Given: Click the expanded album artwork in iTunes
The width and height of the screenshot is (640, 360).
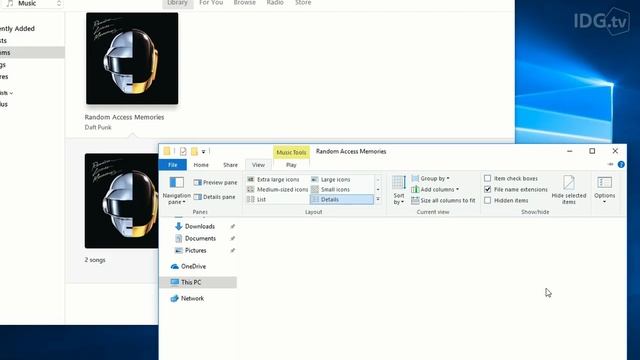Looking at the screenshot, I should (x=122, y=201).
